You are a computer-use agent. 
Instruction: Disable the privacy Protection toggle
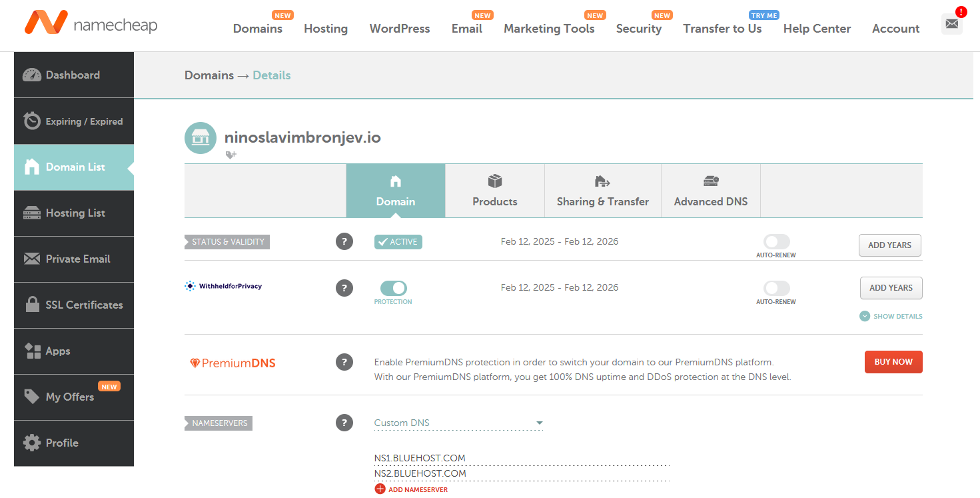pos(393,288)
